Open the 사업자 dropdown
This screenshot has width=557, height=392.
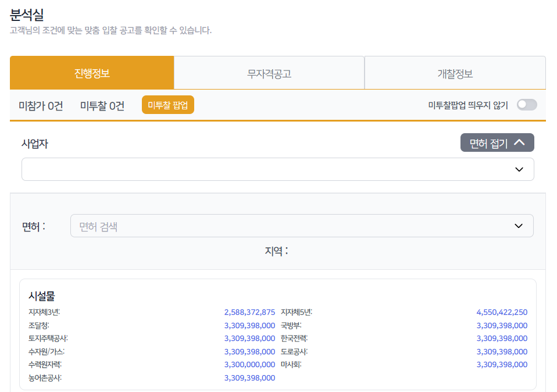coord(277,169)
